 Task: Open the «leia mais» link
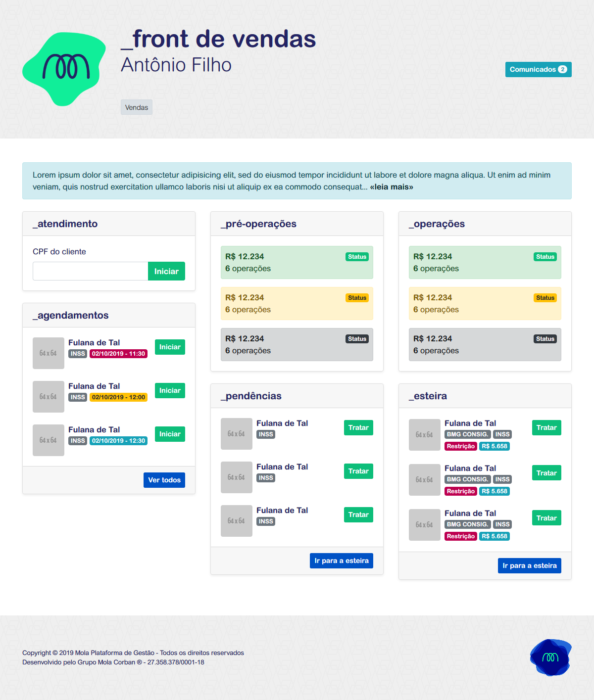coord(391,187)
